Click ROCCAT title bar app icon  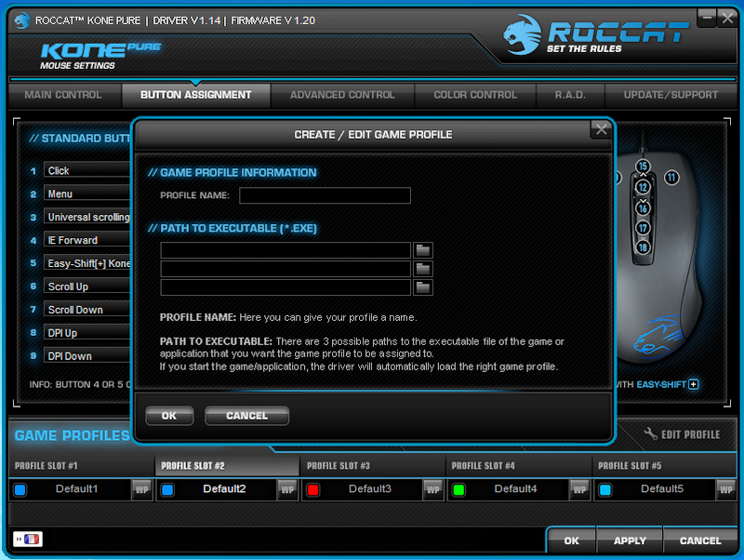(x=21, y=20)
